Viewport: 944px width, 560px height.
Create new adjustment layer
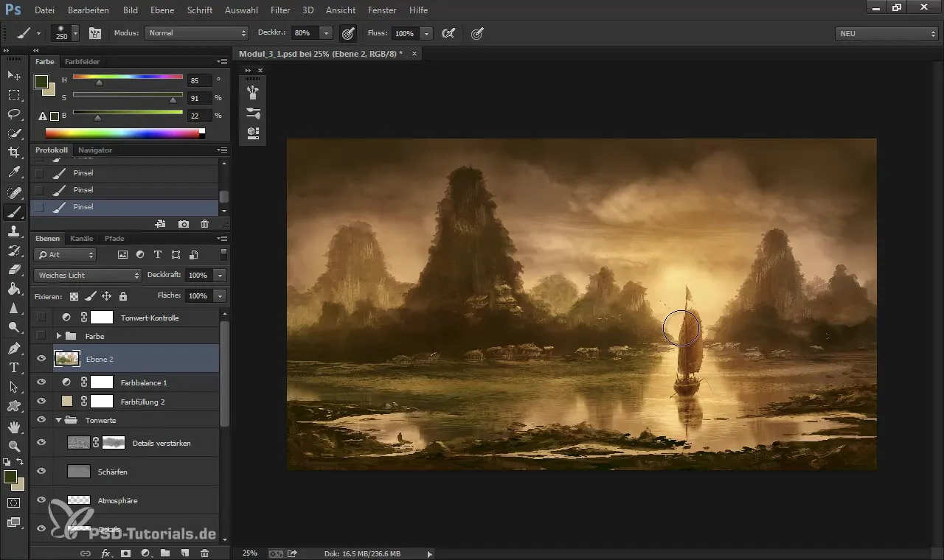[x=145, y=553]
